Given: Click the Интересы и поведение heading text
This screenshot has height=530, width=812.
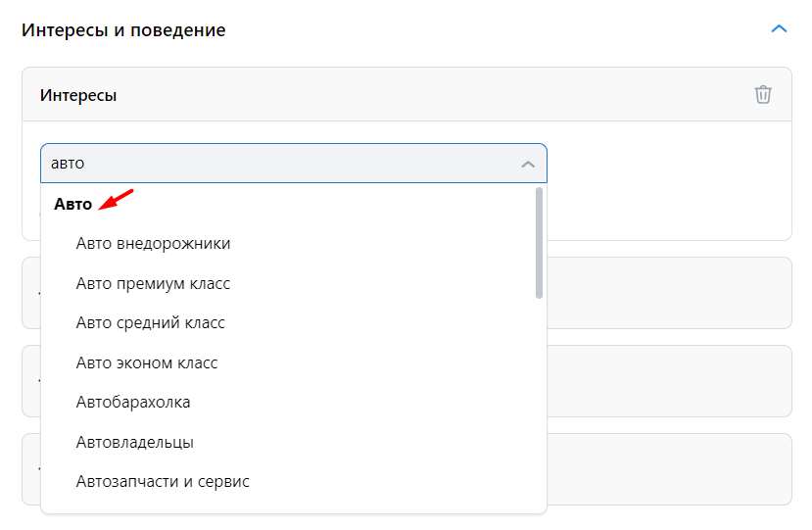Looking at the screenshot, I should 123,30.
